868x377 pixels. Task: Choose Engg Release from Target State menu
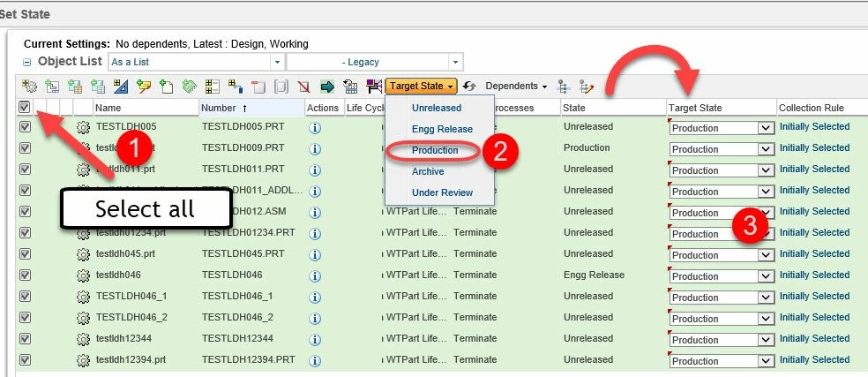tap(442, 129)
